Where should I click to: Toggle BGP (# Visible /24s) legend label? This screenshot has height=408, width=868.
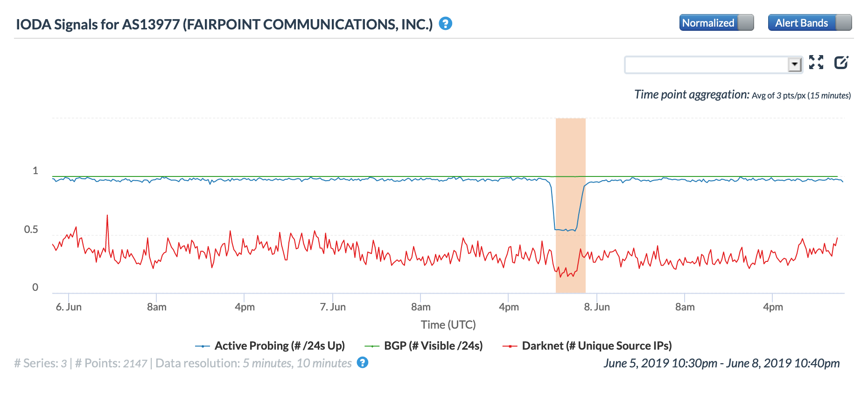click(433, 346)
